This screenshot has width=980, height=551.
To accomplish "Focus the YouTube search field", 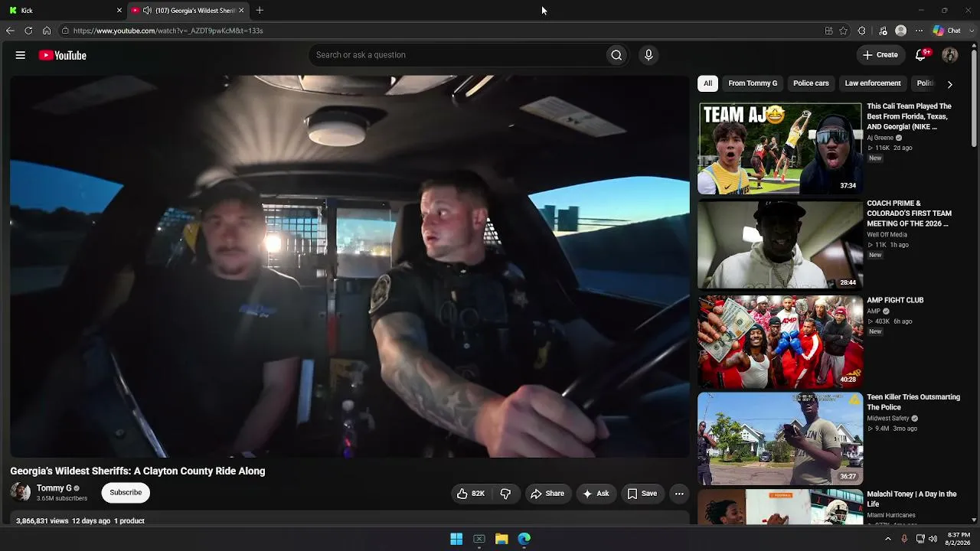I will tap(457, 55).
